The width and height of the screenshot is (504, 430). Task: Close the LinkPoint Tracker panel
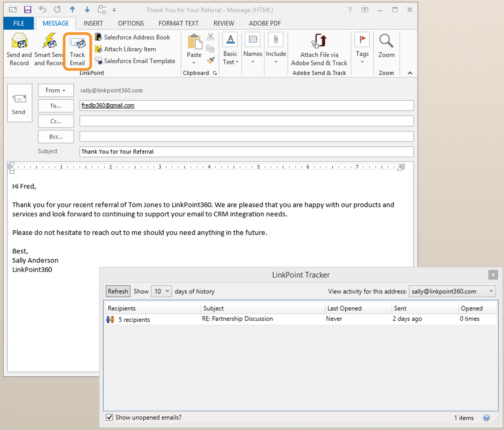[493, 275]
